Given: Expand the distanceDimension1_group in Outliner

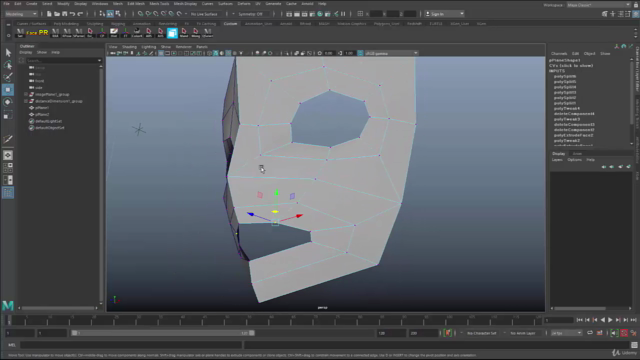Looking at the screenshot, I should (26, 101).
